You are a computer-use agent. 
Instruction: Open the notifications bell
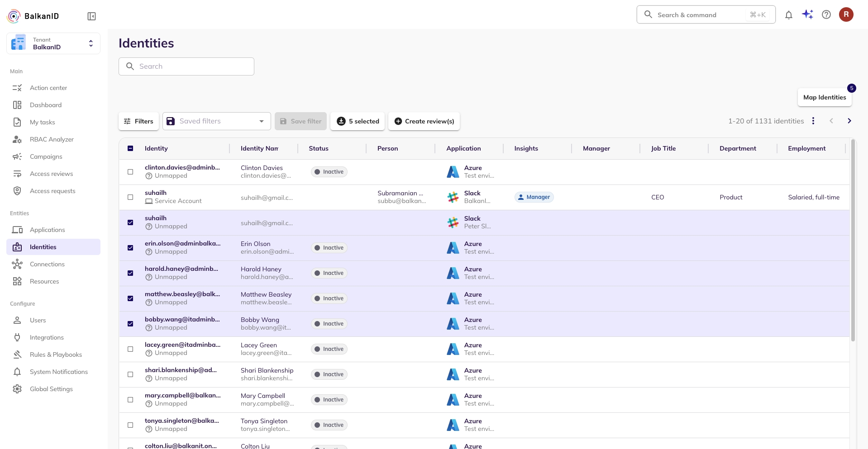(x=788, y=15)
